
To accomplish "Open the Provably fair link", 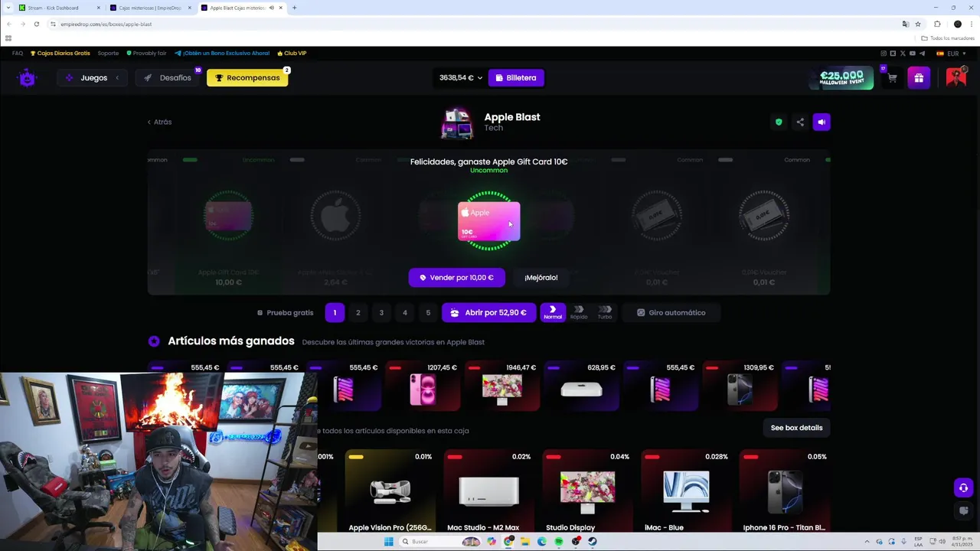I will pos(146,53).
